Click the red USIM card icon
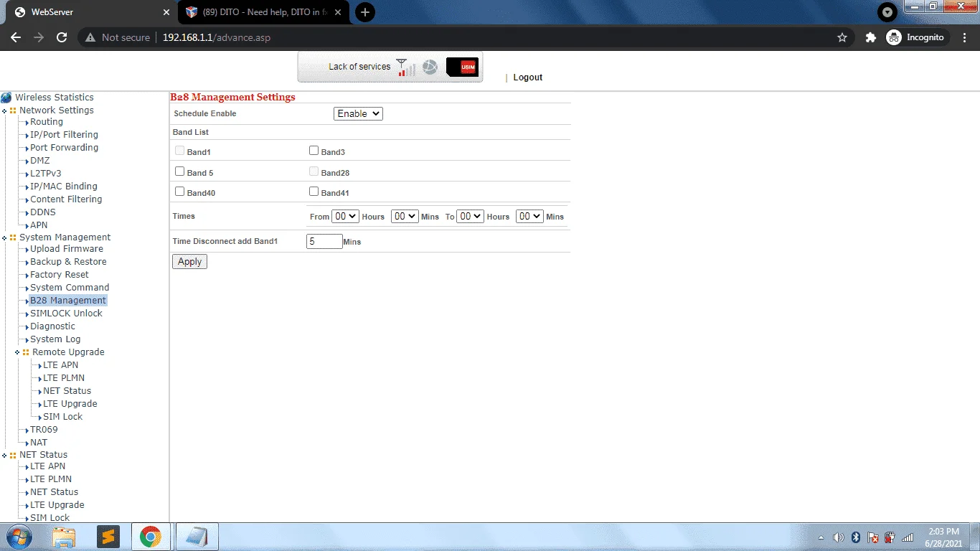Viewport: 980px width, 551px height. pyautogui.click(x=462, y=67)
